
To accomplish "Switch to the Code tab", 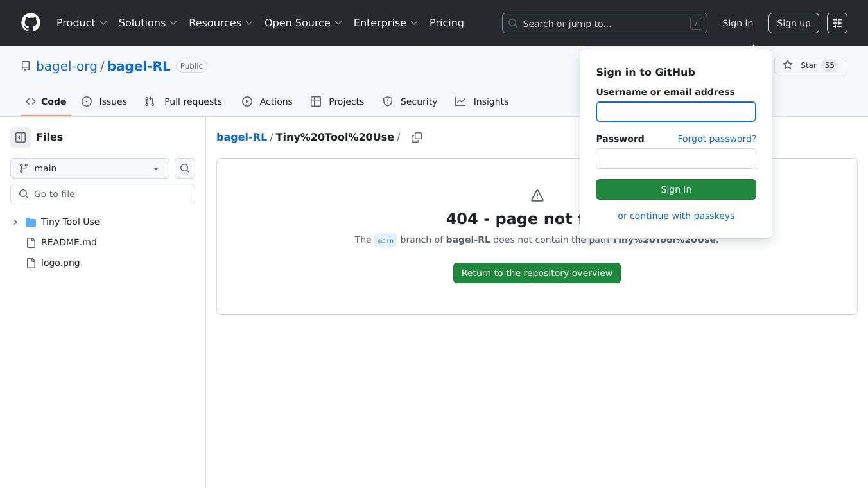I will tap(46, 101).
